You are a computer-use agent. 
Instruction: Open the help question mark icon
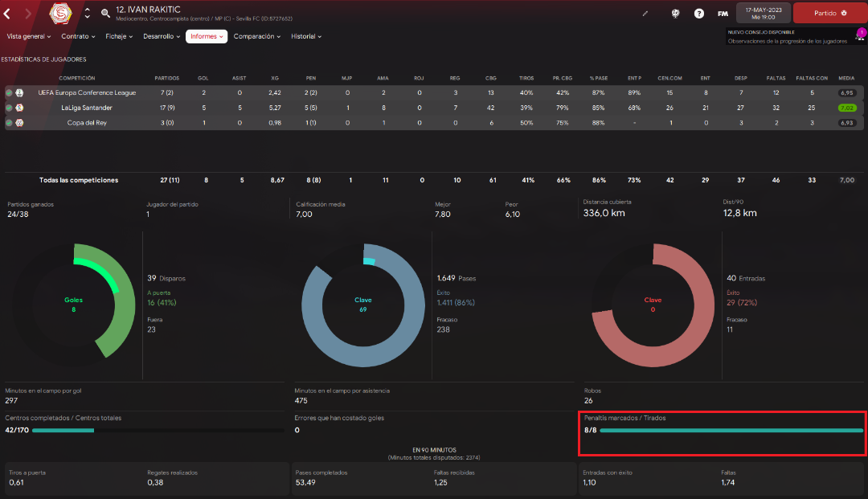tap(699, 14)
